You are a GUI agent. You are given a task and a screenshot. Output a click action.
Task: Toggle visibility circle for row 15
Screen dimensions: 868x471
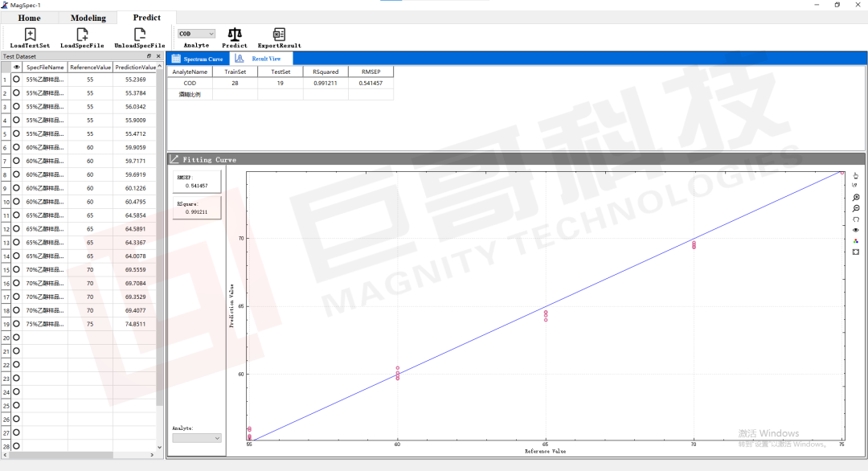point(17,269)
